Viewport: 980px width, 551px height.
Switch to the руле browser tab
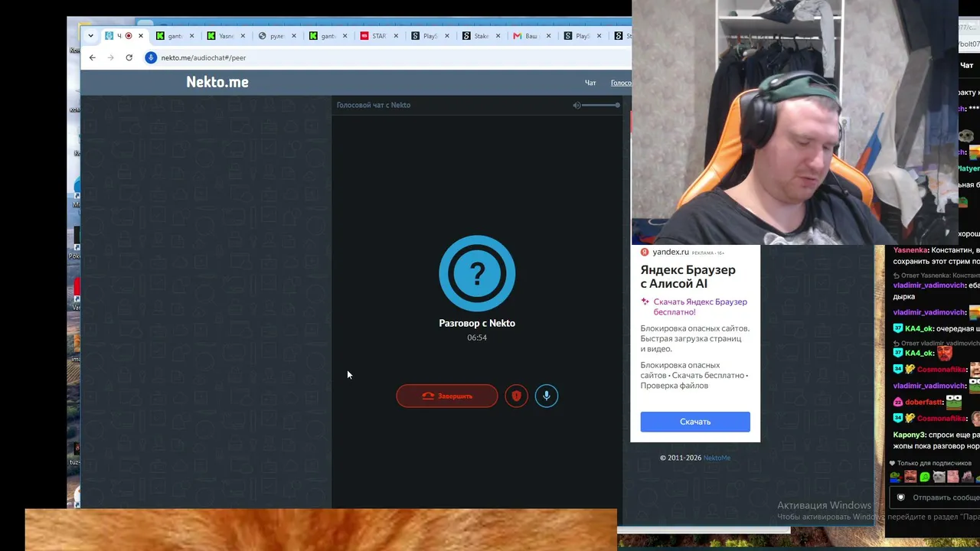(277, 36)
